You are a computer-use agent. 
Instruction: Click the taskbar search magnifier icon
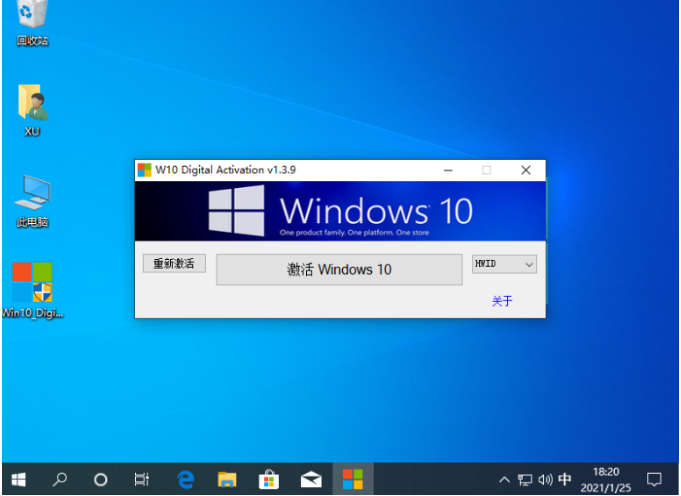point(60,479)
